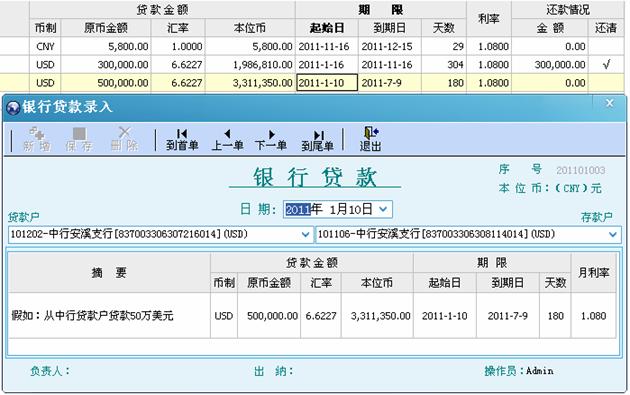This screenshot has height=395, width=630.
Task: Click the 2011-7-9 到期日 cell in dialog
Action: (x=507, y=316)
